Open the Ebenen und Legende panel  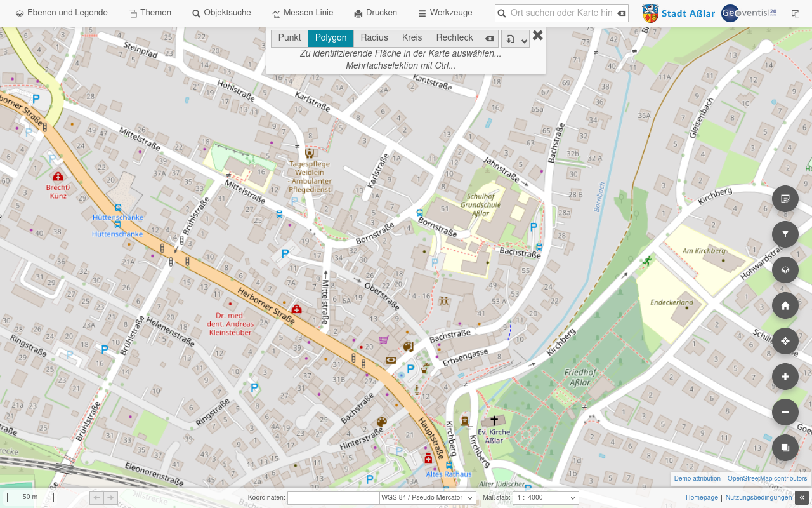[x=62, y=13]
